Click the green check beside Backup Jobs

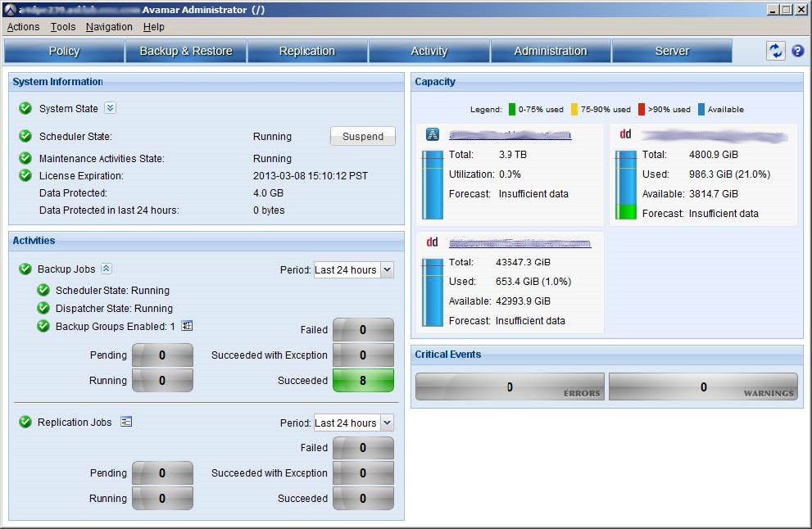tap(25, 269)
